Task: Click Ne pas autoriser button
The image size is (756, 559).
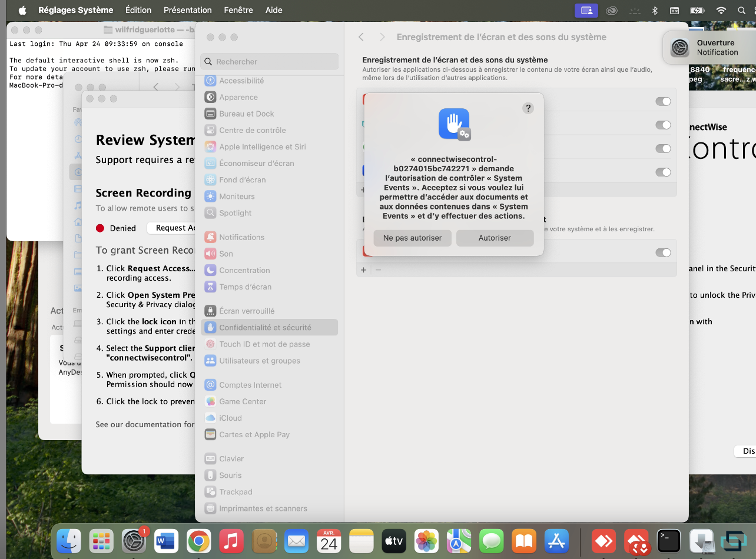Action: click(x=412, y=238)
